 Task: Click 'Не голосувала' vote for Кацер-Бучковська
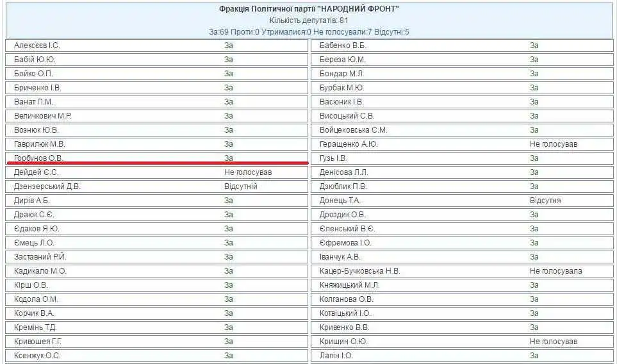coord(555,271)
